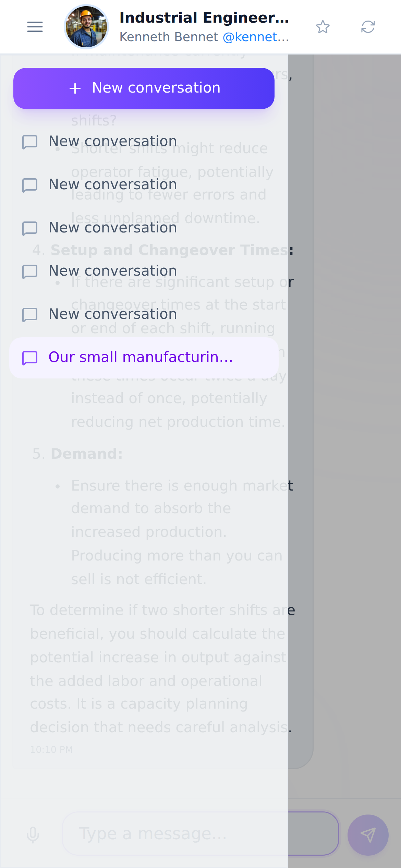Click Kenneth Bennet's profile avatar
Viewport: 401px width, 868px height.
click(x=86, y=27)
